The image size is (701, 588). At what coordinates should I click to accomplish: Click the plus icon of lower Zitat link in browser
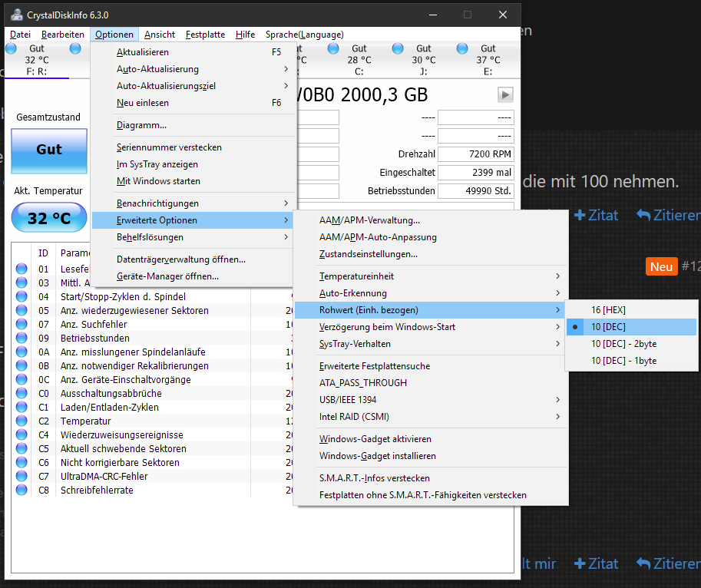click(x=580, y=564)
